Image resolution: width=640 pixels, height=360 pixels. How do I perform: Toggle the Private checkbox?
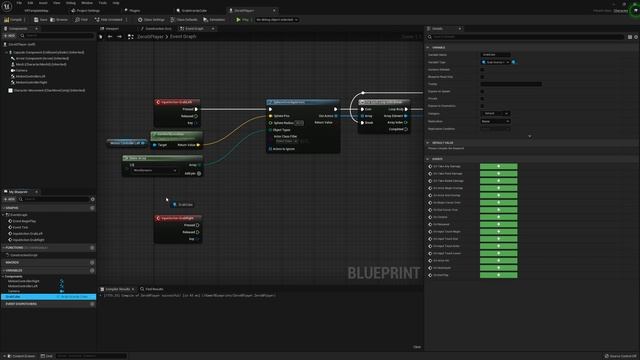482,99
